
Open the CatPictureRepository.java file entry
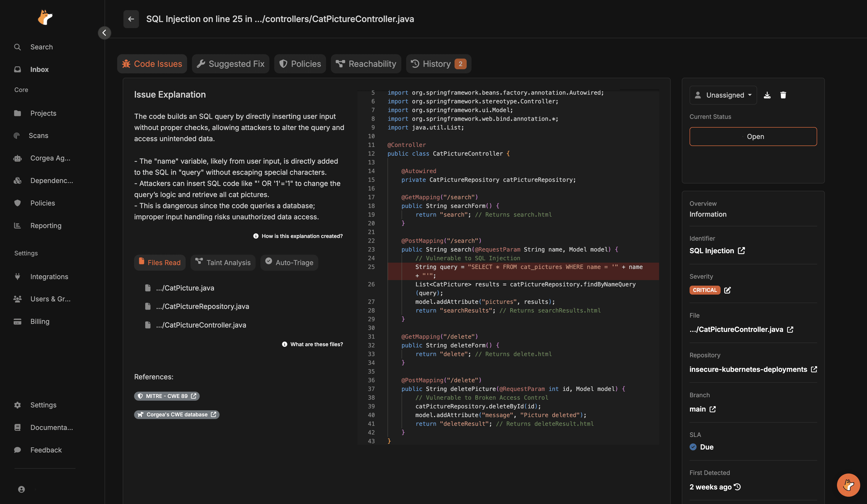pyautogui.click(x=202, y=306)
